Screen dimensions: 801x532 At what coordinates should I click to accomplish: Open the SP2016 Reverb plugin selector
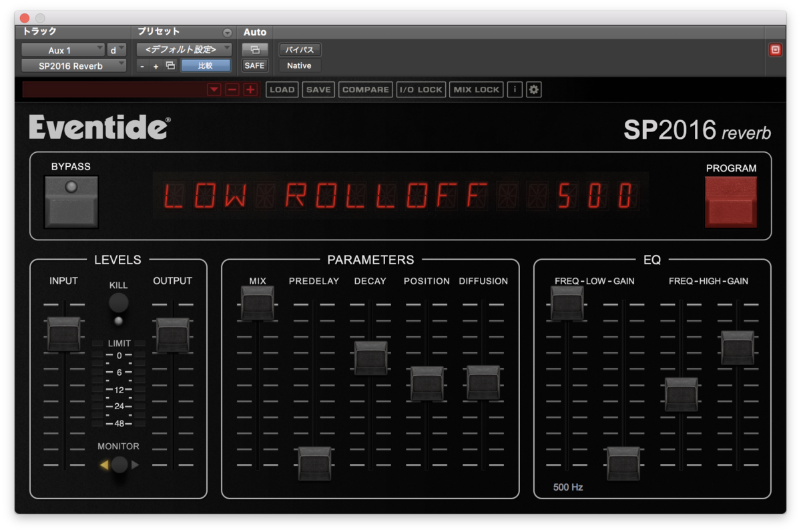click(x=73, y=65)
